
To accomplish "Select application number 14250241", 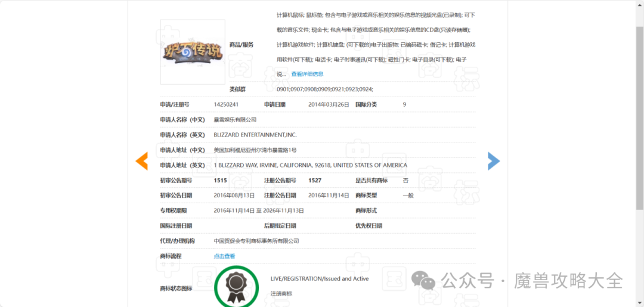I will [226, 105].
